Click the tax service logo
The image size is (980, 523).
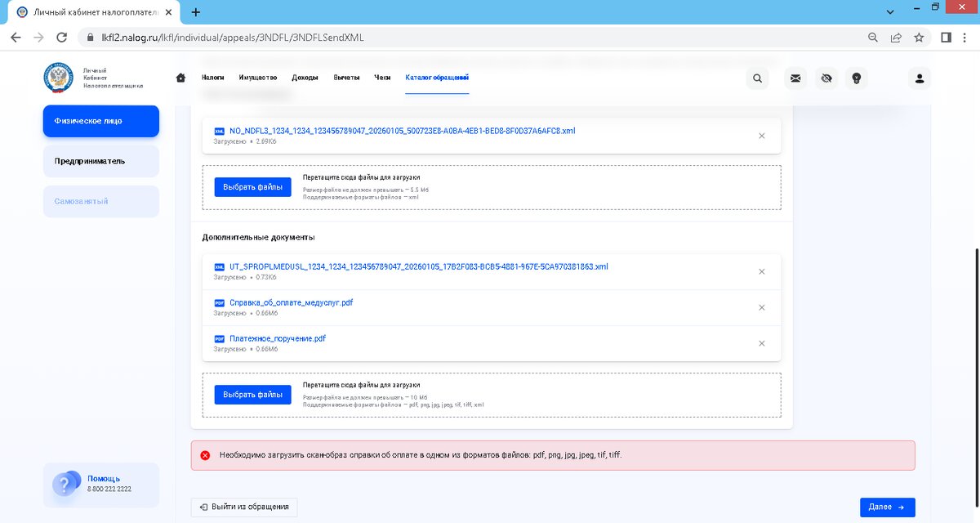click(x=58, y=78)
